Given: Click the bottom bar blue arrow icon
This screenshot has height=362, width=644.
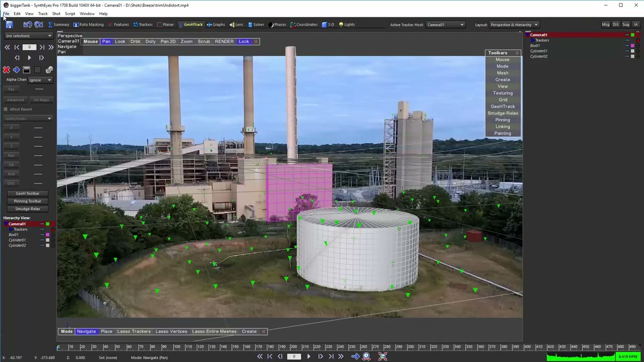Looking at the screenshot, I should coord(355,356).
